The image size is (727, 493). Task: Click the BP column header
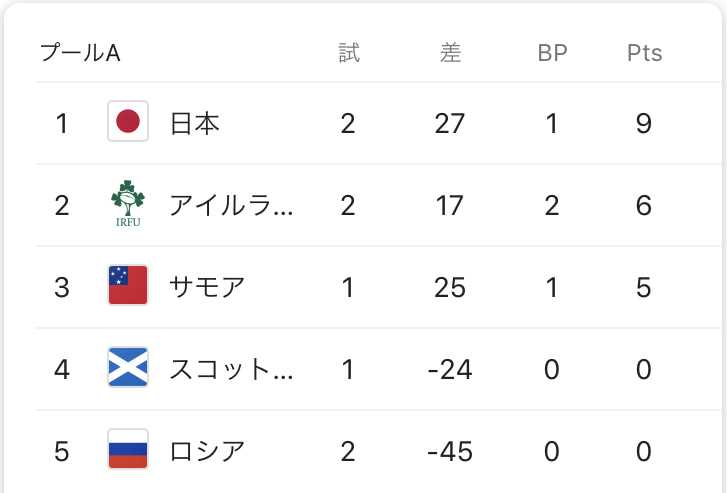pos(552,53)
